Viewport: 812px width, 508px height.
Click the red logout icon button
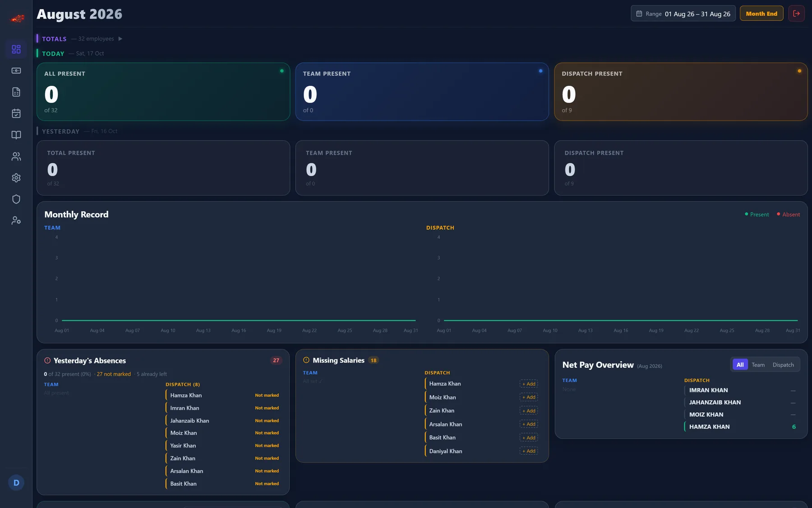(796, 14)
